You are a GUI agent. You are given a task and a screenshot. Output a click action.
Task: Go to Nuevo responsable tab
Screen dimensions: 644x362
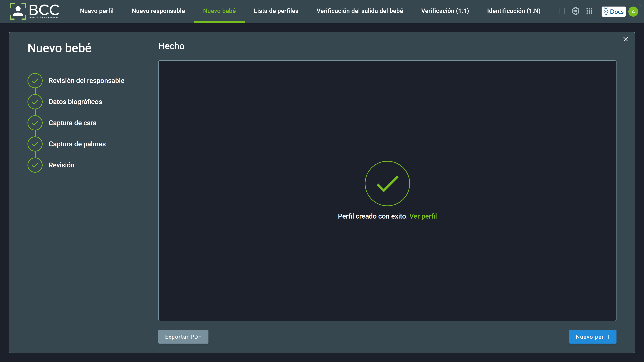click(x=158, y=11)
